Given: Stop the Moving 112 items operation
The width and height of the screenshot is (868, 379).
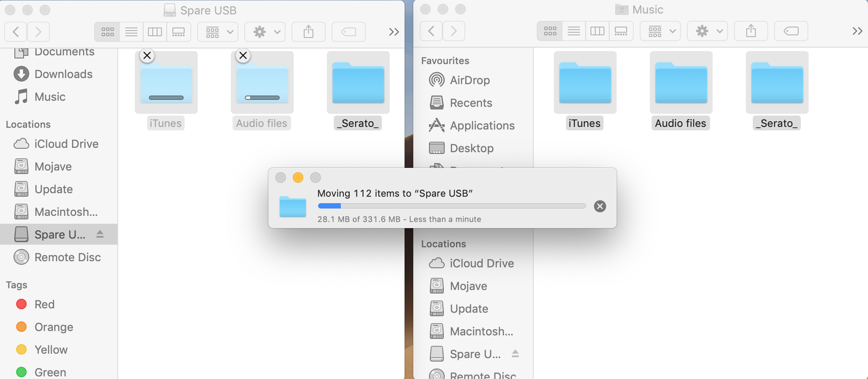Looking at the screenshot, I should coord(600,206).
